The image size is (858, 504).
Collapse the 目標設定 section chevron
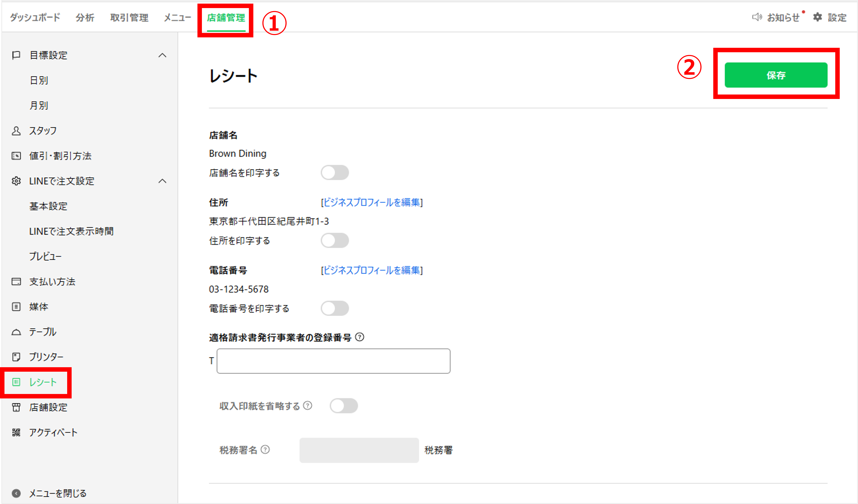pos(162,55)
